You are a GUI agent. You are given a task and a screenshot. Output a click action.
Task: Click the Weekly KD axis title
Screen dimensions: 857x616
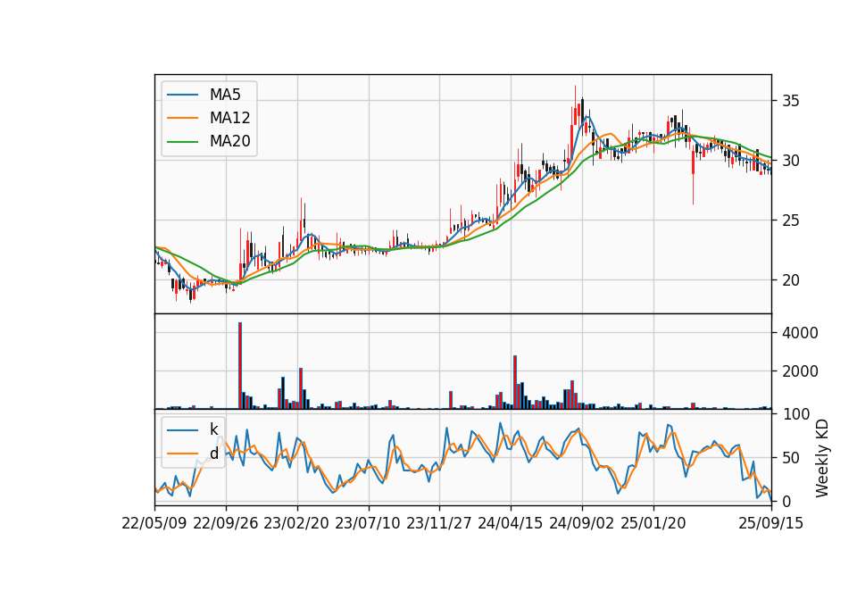(822, 459)
